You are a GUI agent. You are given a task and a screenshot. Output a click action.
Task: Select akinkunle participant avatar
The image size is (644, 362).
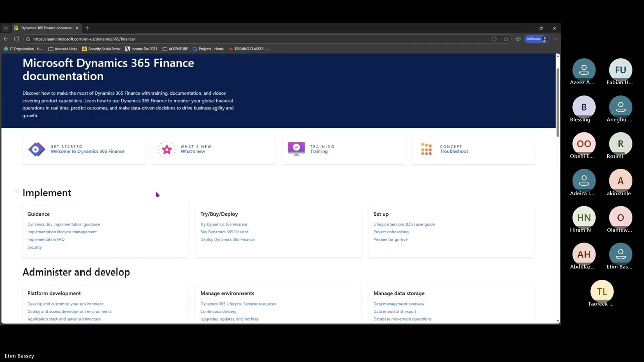click(620, 180)
